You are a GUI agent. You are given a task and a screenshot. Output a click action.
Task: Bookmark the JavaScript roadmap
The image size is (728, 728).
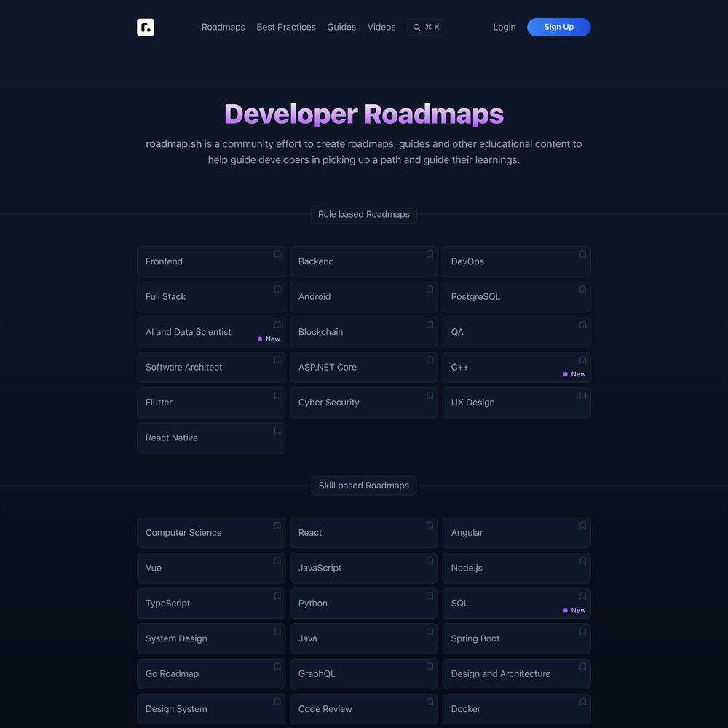(430, 561)
